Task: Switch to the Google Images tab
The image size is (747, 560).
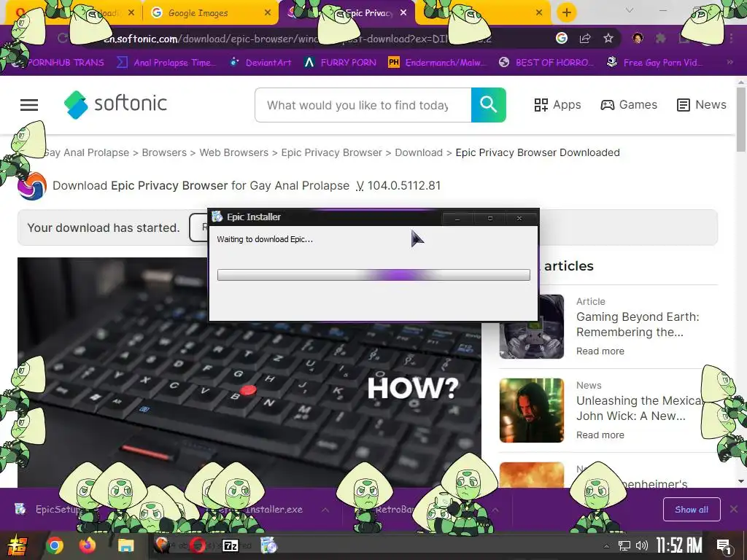Action: 209,13
